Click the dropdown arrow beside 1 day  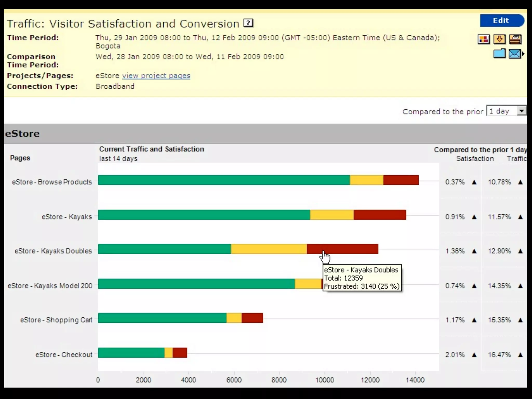tap(521, 111)
